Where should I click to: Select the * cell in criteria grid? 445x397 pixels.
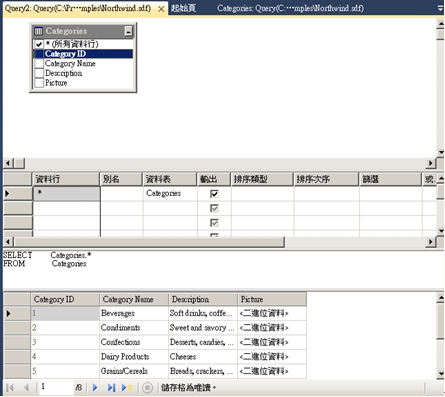point(66,194)
